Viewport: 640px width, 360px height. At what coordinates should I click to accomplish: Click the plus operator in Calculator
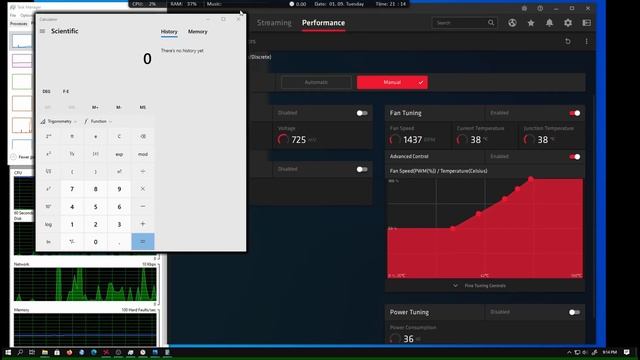143,224
